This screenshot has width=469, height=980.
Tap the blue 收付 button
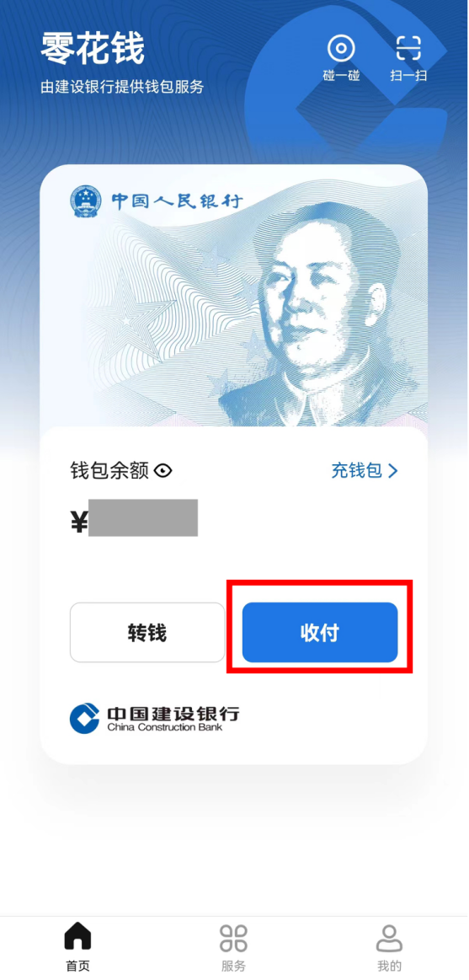(320, 633)
